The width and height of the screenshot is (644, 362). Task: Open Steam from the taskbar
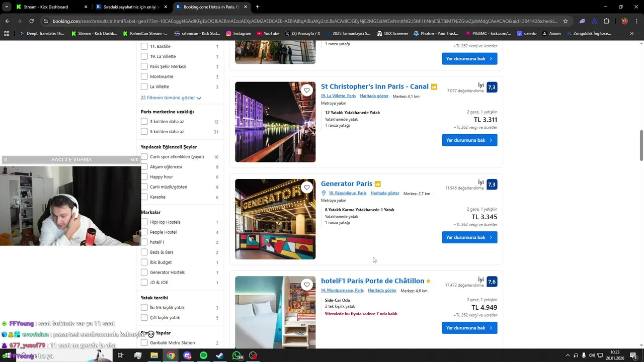click(220, 355)
